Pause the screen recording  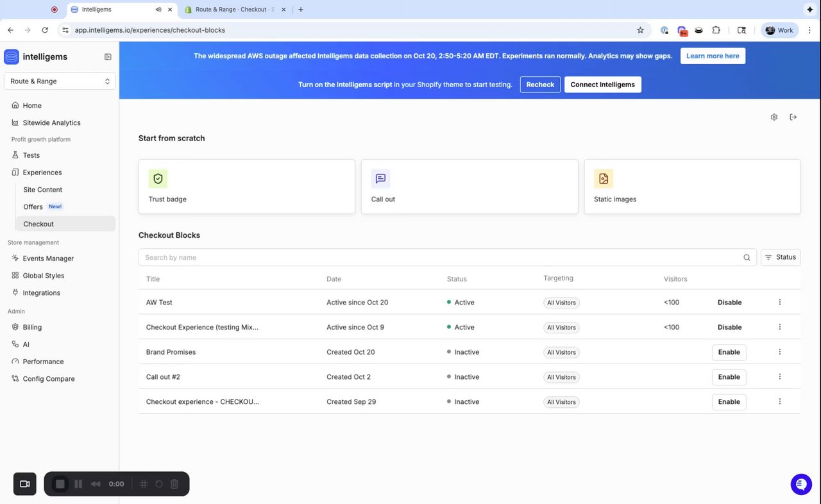pyautogui.click(x=78, y=484)
